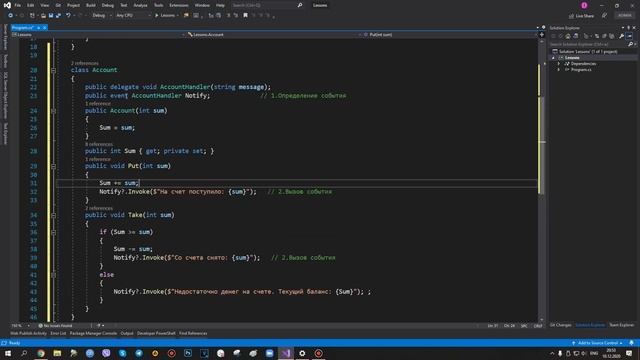This screenshot has width=640, height=360.
Task: Open the Analyze menu
Action: (140, 5)
